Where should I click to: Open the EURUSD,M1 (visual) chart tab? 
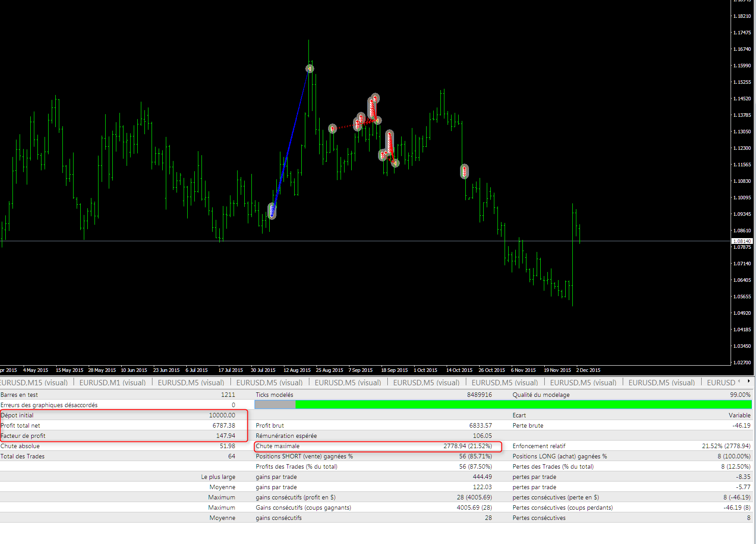(x=112, y=383)
